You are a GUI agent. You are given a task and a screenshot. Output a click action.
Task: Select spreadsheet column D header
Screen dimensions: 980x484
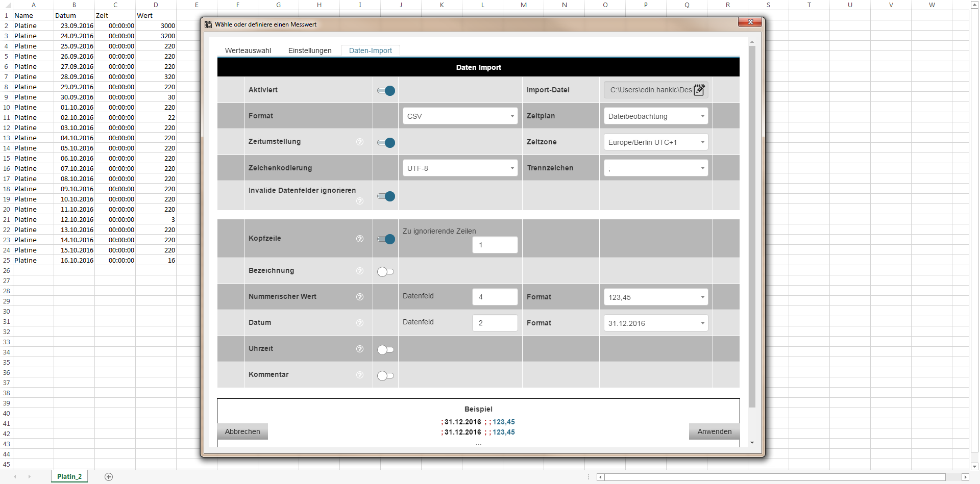coord(156,5)
